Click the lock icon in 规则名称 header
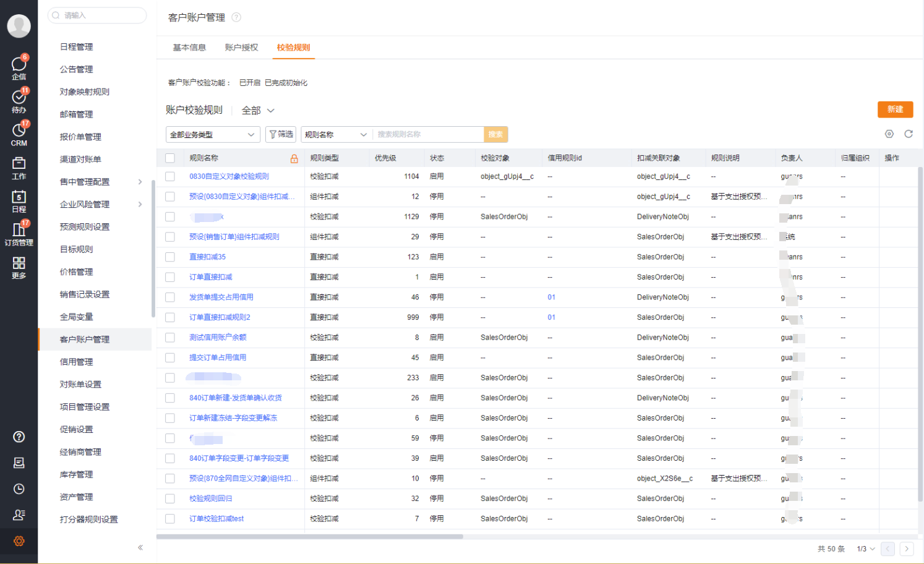 (x=294, y=158)
